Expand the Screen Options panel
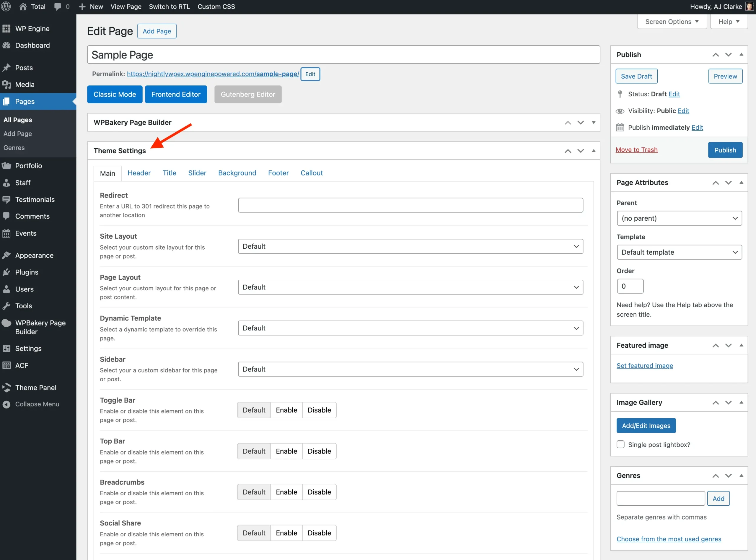Screen dimensions: 756x560 (671, 21)
